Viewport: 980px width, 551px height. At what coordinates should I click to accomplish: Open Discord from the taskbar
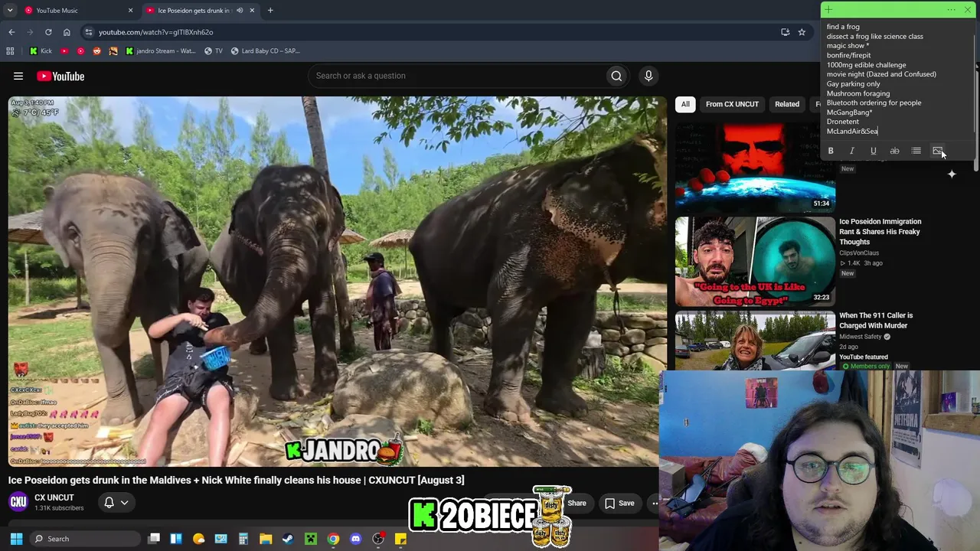[355, 539]
